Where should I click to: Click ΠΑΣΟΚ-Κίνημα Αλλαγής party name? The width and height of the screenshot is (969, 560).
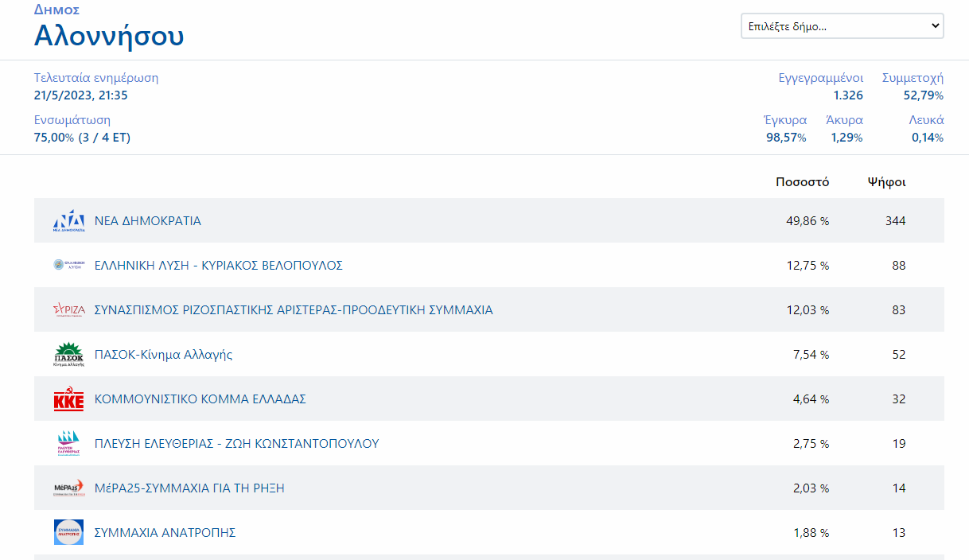[x=163, y=355]
